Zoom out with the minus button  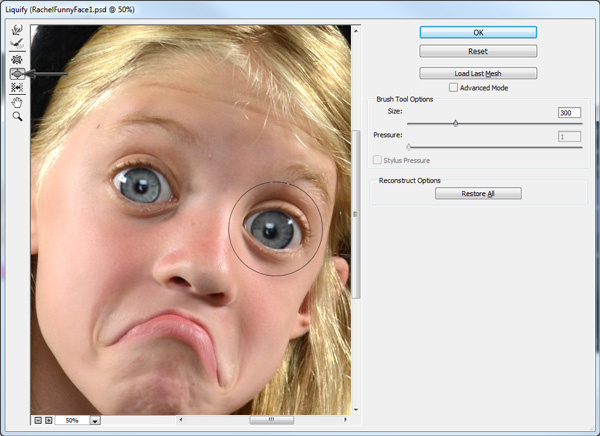pos(38,420)
